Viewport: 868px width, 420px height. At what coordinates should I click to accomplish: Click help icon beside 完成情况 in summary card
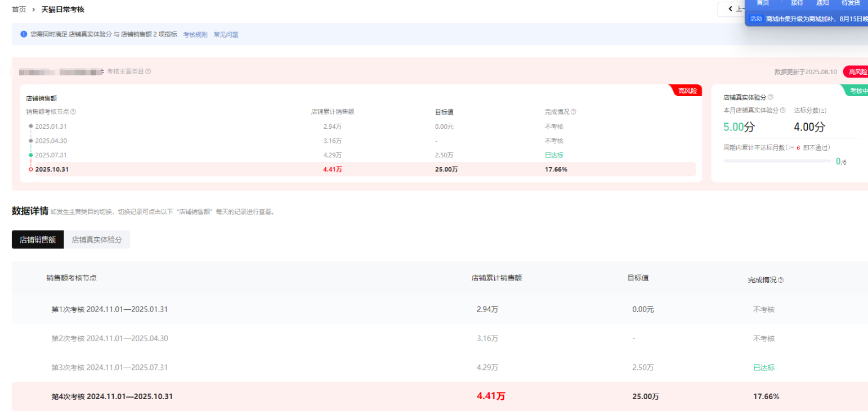point(573,112)
